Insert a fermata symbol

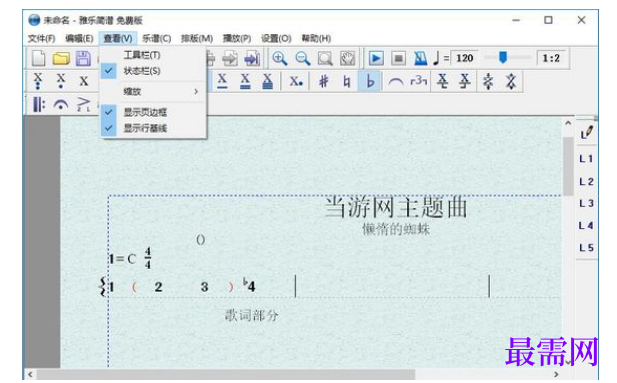click(x=61, y=105)
